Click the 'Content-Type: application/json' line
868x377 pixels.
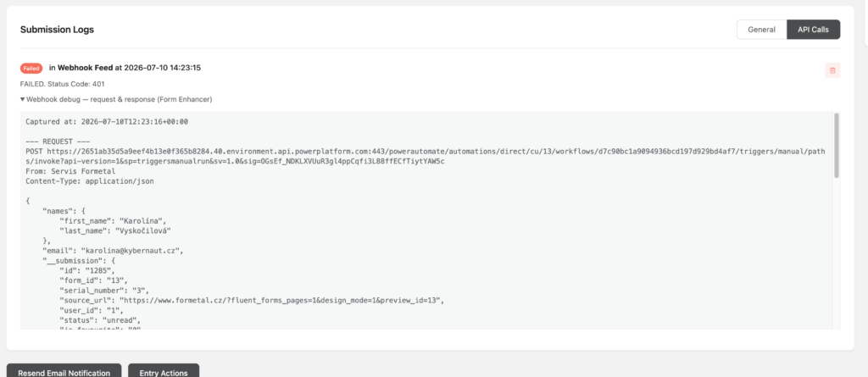coord(90,181)
